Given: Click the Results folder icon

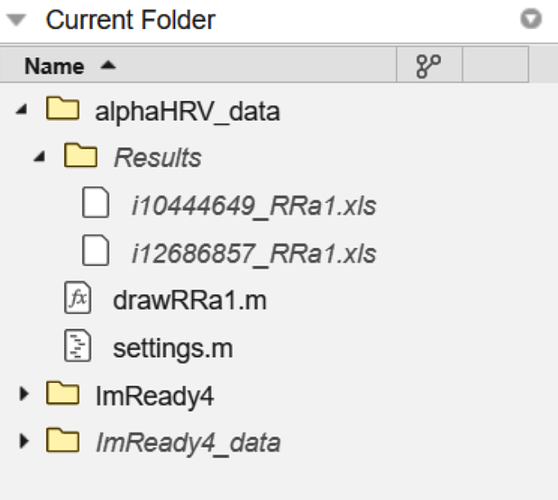Looking at the screenshot, I should point(81,155).
